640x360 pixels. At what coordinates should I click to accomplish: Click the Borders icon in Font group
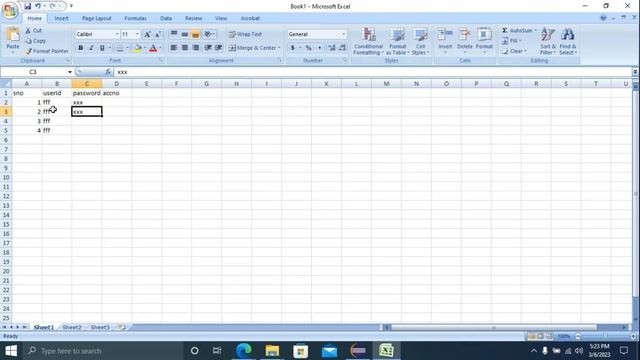[120, 48]
